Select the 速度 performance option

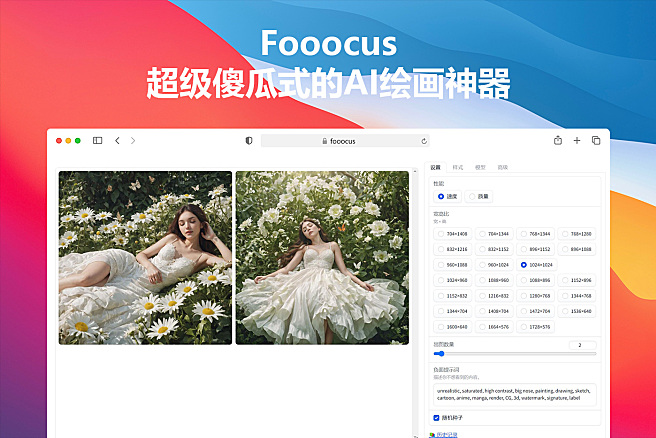click(x=447, y=196)
